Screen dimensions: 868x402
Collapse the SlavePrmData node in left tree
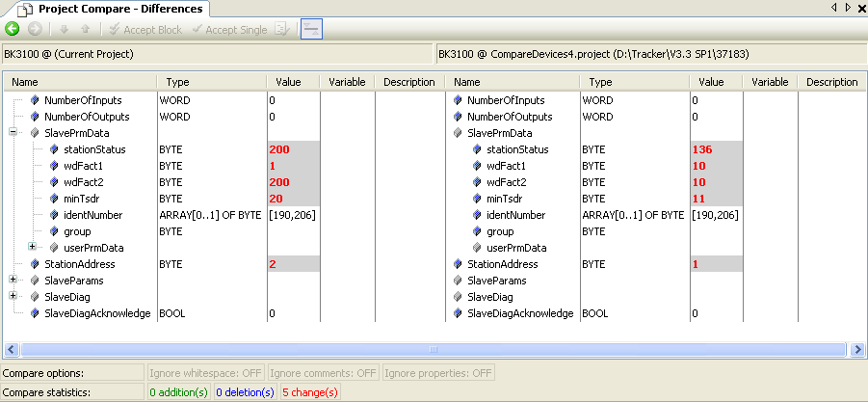point(13,133)
